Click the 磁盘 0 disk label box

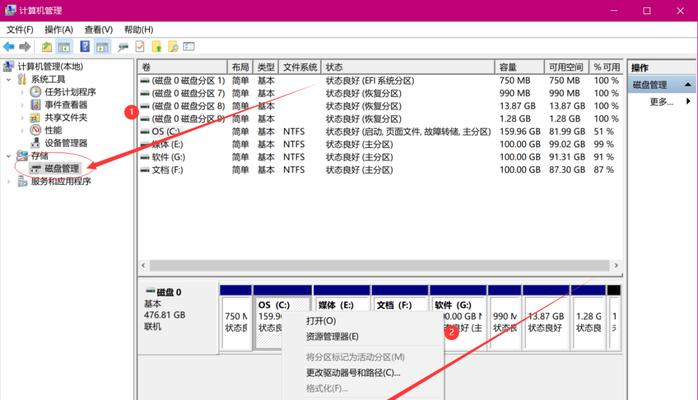point(179,318)
